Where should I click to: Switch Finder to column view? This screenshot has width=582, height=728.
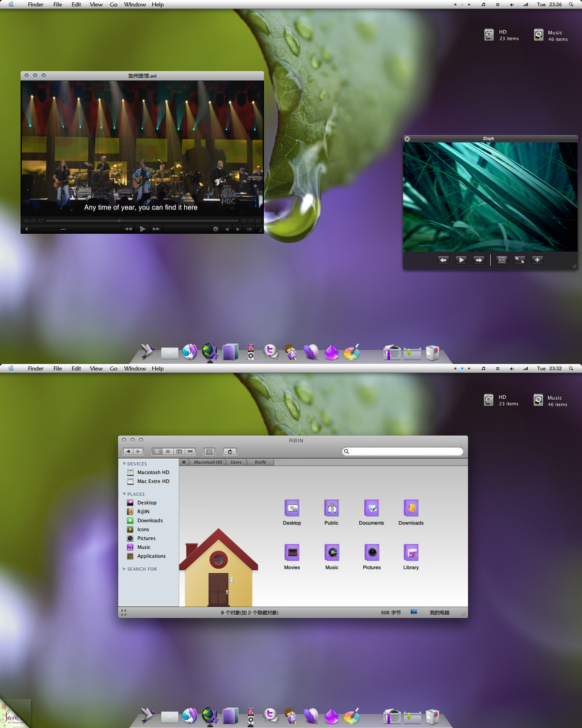pyautogui.click(x=179, y=451)
